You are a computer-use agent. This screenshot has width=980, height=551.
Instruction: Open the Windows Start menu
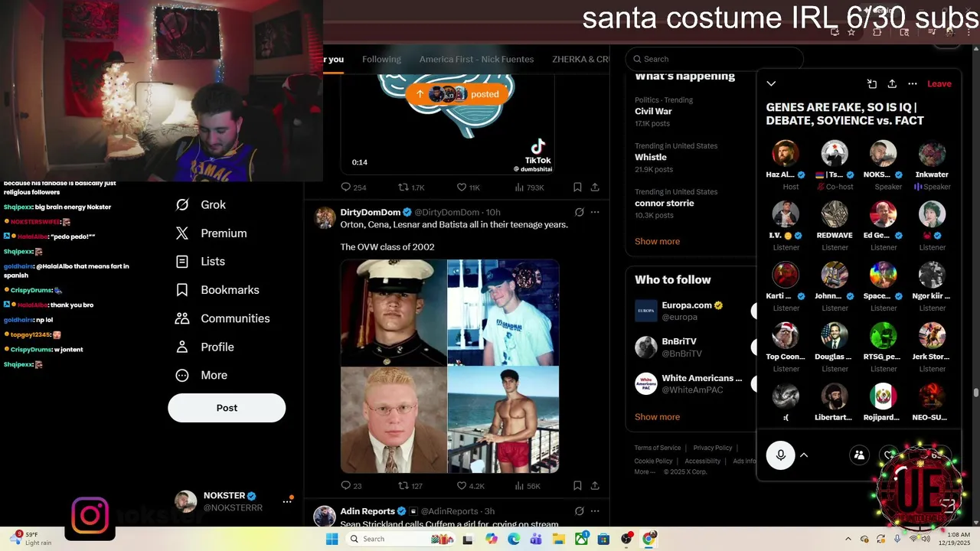point(332,539)
